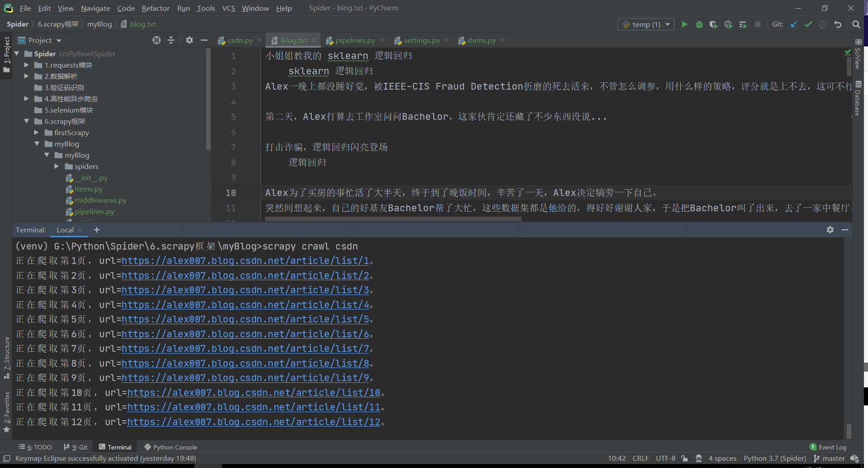The image size is (868, 468).
Task: Roll back changes using Git undo icon
Action: coord(838,24)
